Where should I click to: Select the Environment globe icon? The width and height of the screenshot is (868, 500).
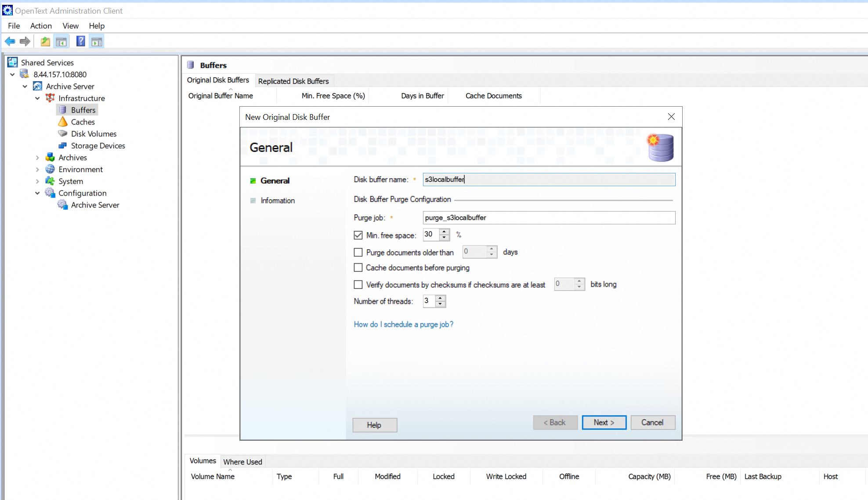point(51,169)
